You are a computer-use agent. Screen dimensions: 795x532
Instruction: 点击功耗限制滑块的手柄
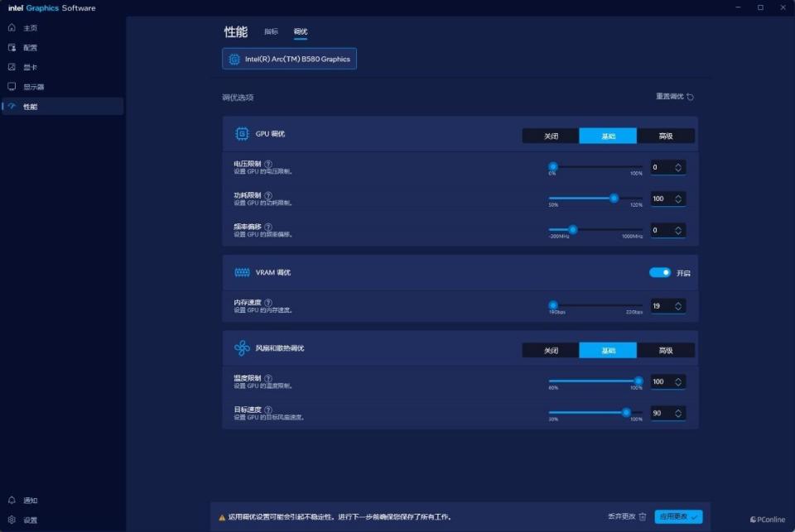click(x=614, y=199)
